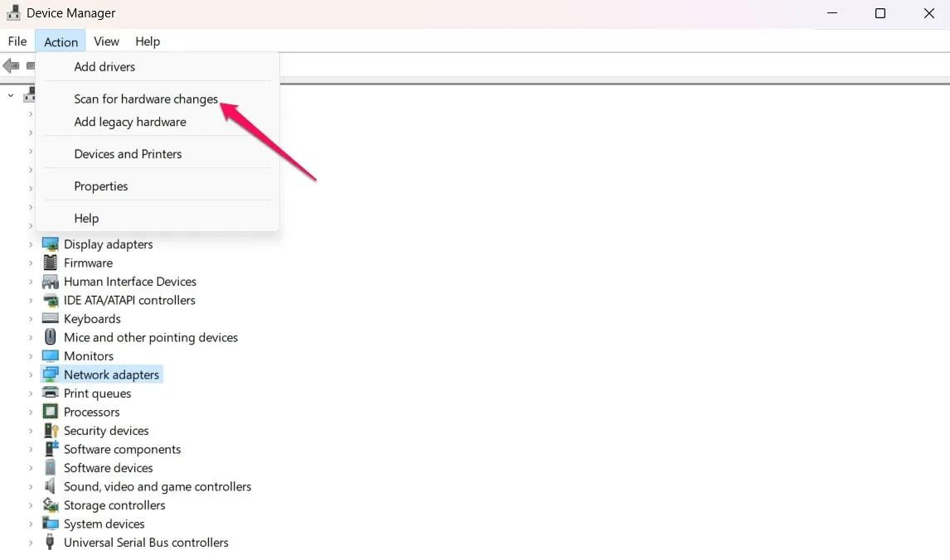Expand the Human Interface Devices node

click(x=31, y=282)
